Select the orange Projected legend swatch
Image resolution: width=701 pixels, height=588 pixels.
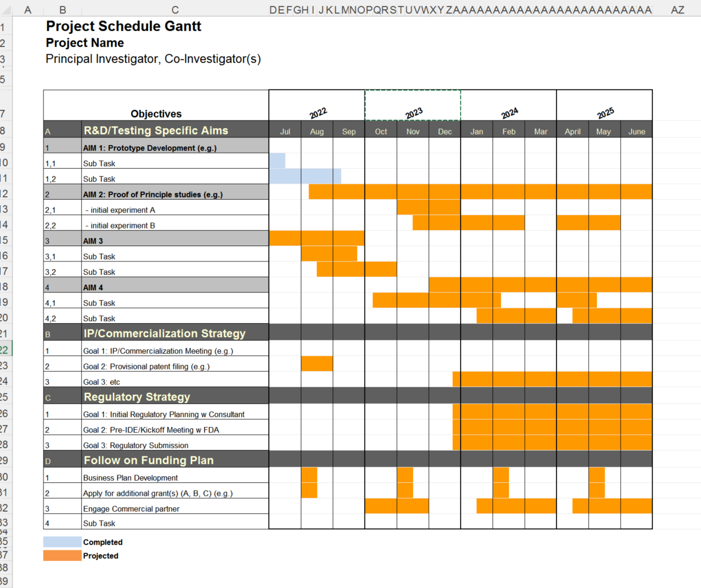[61, 556]
